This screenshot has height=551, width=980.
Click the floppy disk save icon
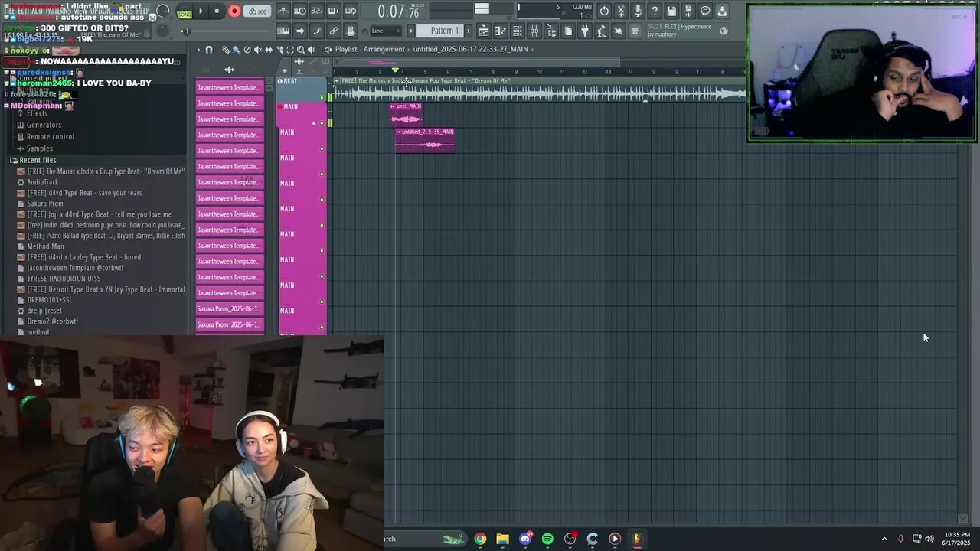(x=671, y=11)
